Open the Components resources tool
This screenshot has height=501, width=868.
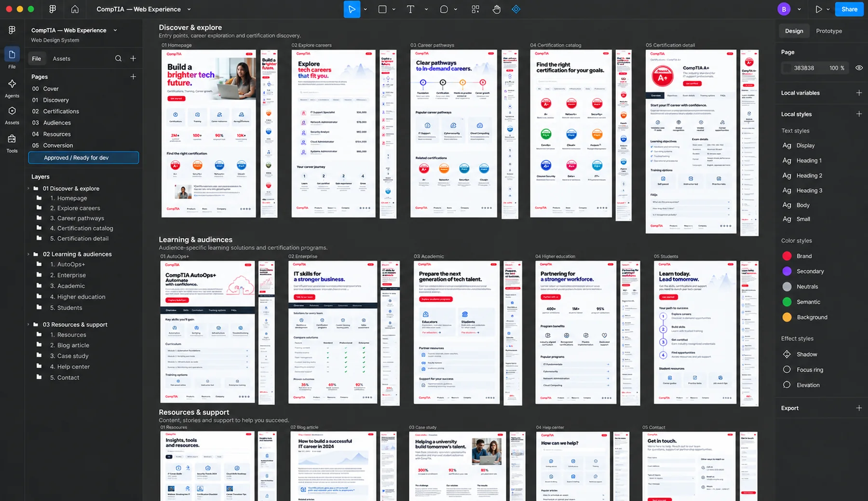(x=475, y=9)
